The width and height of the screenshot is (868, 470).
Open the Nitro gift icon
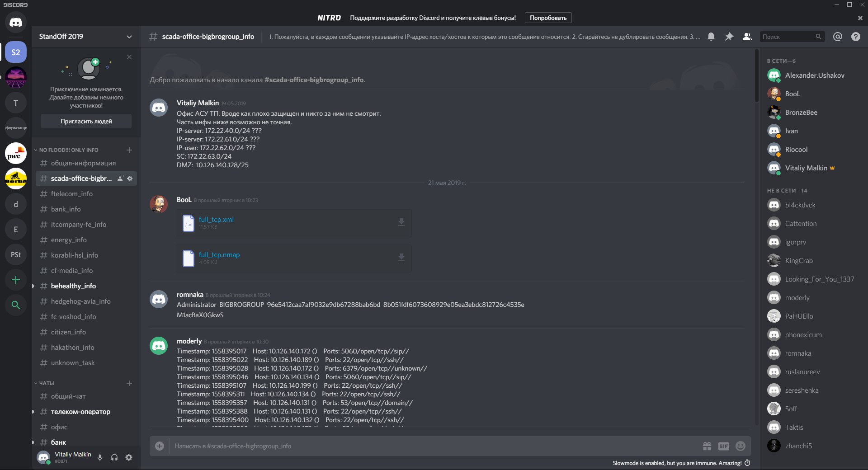pos(707,446)
